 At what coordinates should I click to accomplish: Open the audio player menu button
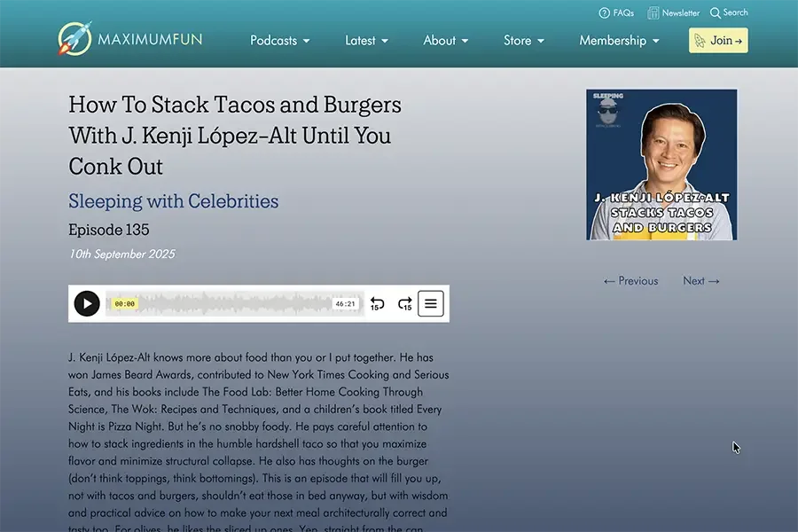431,304
